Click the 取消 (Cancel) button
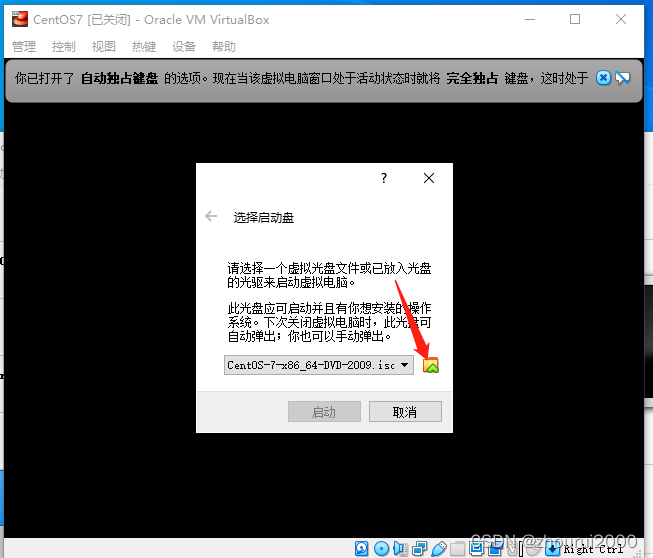This screenshot has height=558, width=653. click(x=405, y=412)
